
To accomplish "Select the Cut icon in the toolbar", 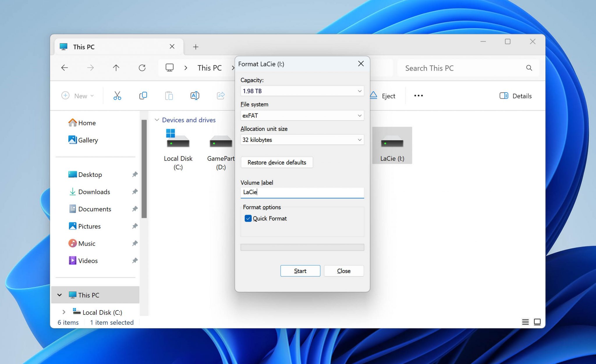I will pos(117,95).
